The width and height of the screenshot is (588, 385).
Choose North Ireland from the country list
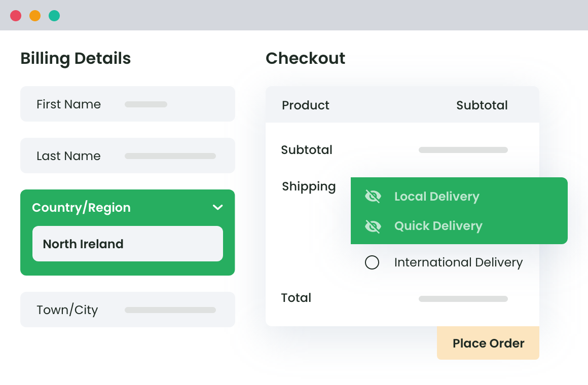pos(127,244)
